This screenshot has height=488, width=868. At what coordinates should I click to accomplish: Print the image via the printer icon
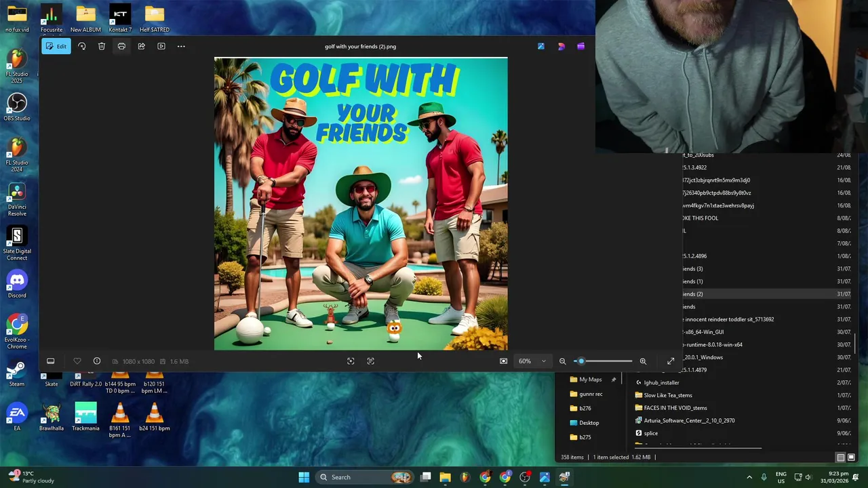point(121,46)
